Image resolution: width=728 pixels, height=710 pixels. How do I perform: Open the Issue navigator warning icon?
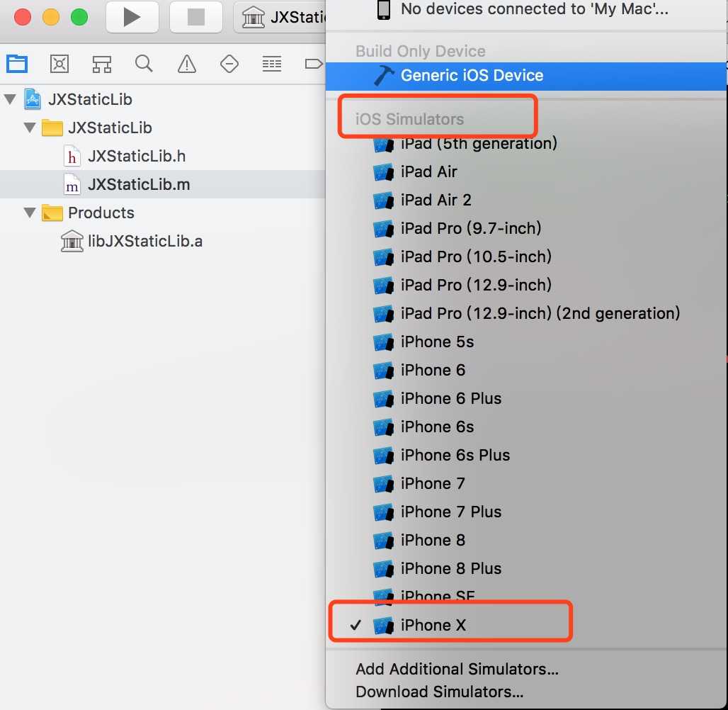click(187, 64)
